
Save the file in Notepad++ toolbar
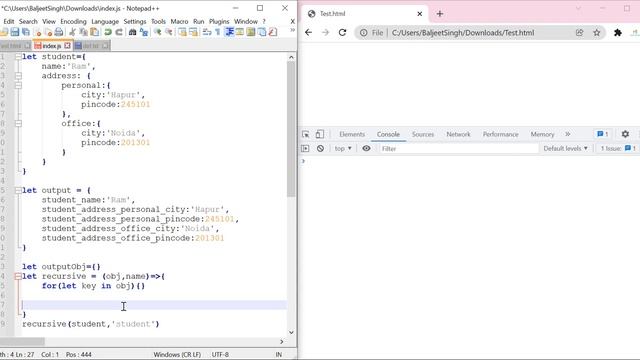[x=15, y=32]
